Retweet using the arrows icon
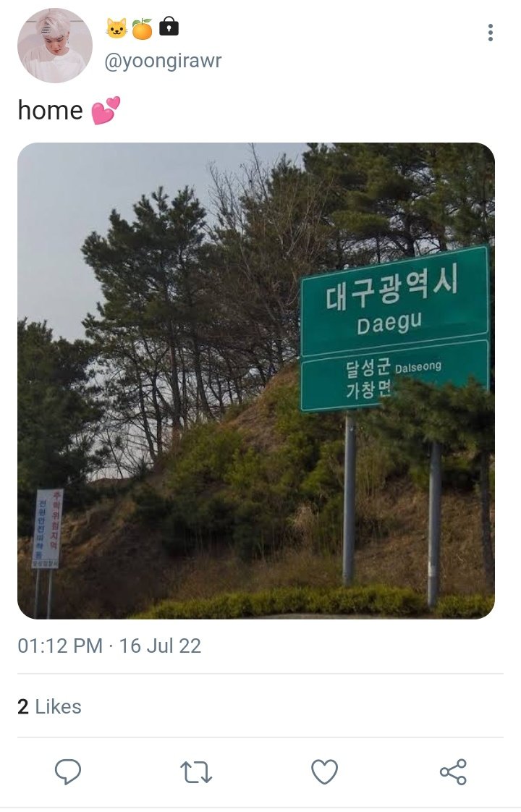This screenshot has width=521, height=812. pos(196,772)
